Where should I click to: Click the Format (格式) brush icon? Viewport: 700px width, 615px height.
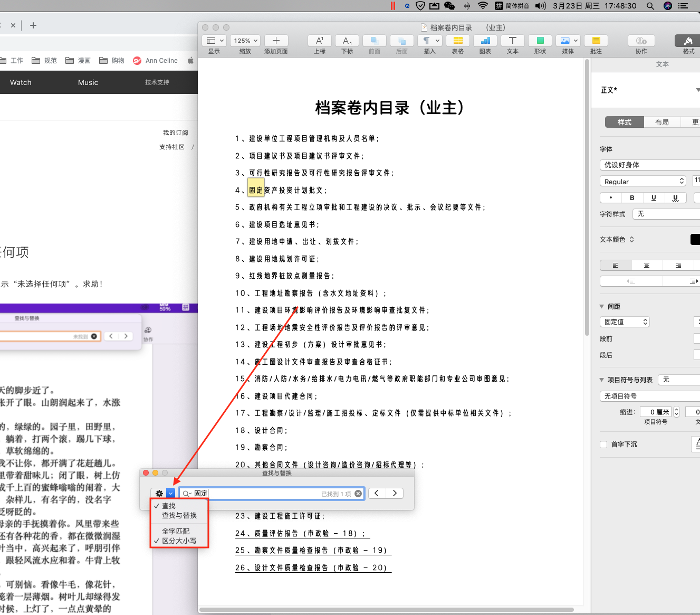tap(688, 41)
